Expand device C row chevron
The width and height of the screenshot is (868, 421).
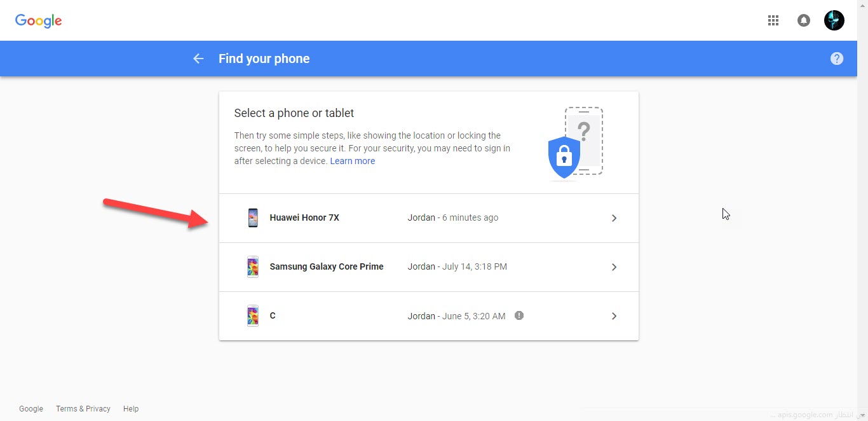coord(614,316)
